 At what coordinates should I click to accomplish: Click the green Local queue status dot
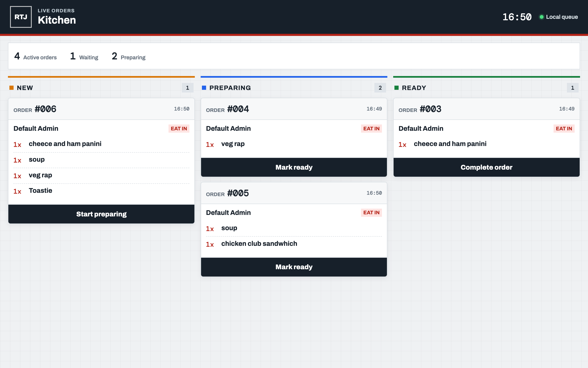pyautogui.click(x=541, y=17)
